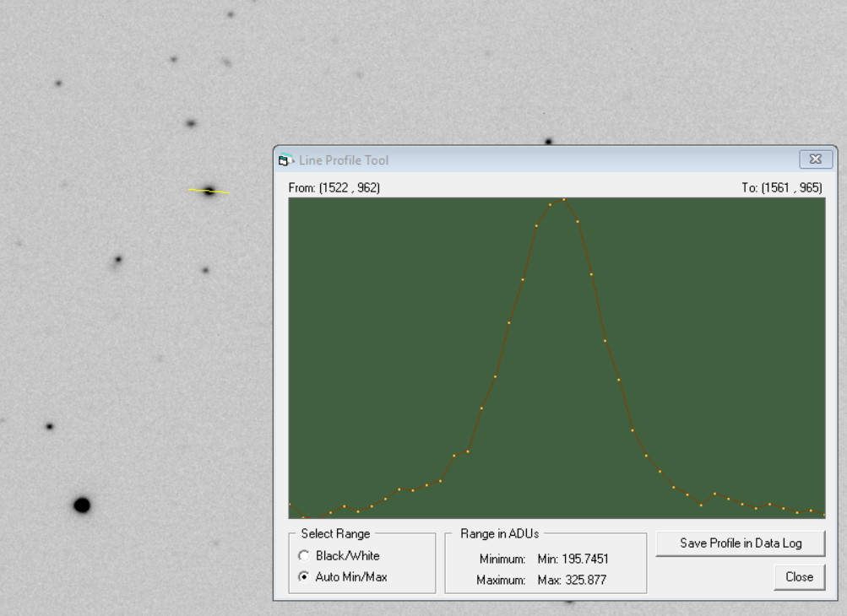Close the dialog using the title bar X
This screenshot has height=616, width=847.
[815, 159]
